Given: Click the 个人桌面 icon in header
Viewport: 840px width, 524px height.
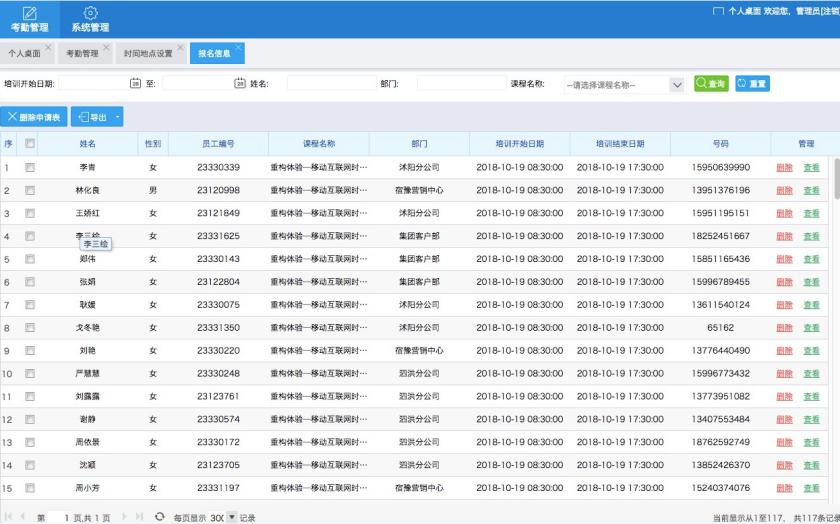Looking at the screenshot, I should [718, 11].
